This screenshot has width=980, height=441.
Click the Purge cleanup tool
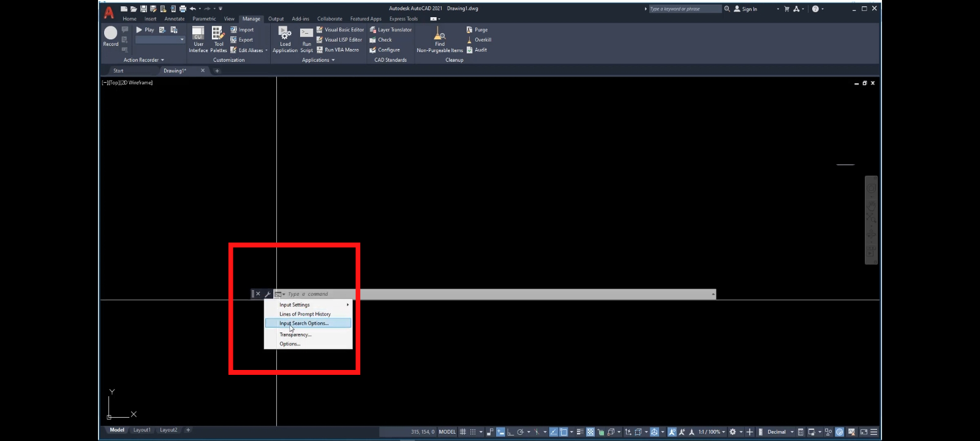pyautogui.click(x=477, y=29)
